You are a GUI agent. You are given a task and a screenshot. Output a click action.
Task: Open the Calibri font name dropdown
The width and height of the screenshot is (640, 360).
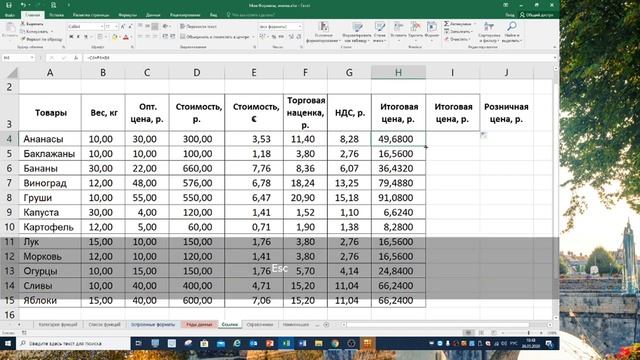(102, 27)
